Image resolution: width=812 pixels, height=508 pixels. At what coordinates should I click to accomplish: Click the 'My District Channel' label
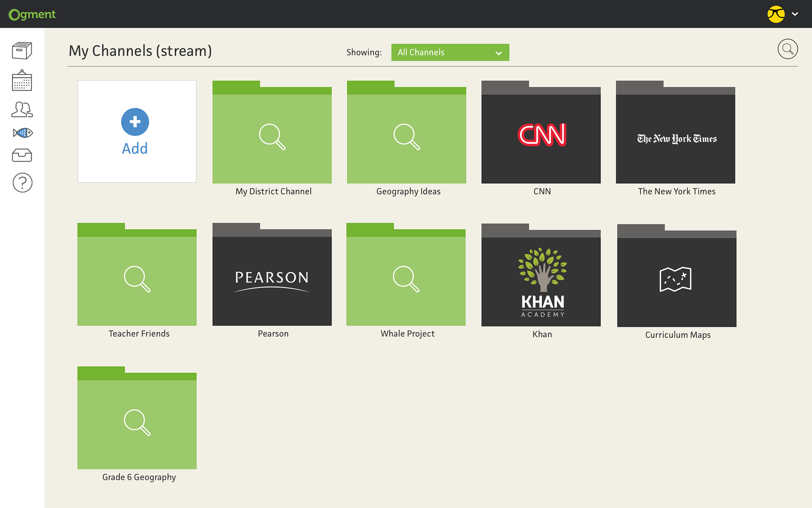point(274,191)
